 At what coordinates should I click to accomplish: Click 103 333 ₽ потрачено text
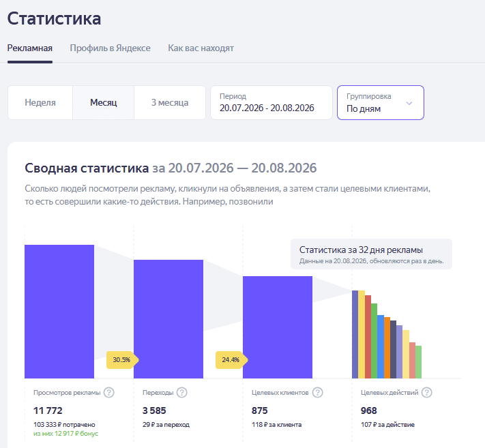(x=64, y=425)
